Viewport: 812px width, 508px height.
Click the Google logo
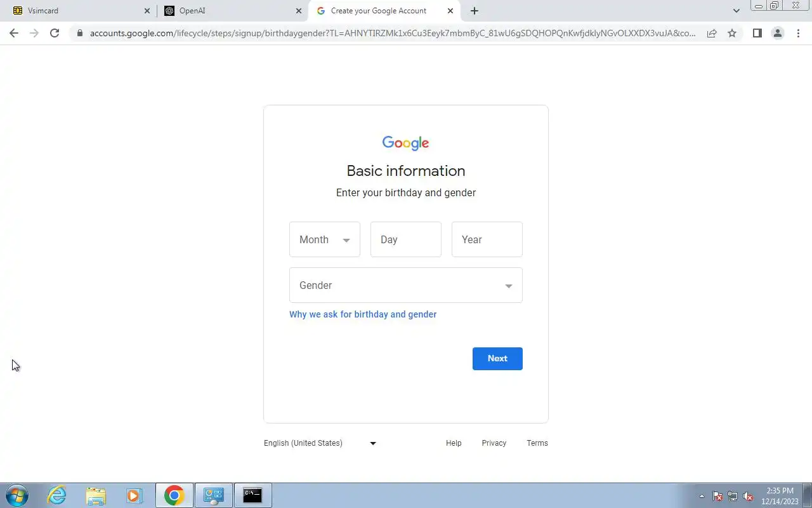pyautogui.click(x=406, y=143)
